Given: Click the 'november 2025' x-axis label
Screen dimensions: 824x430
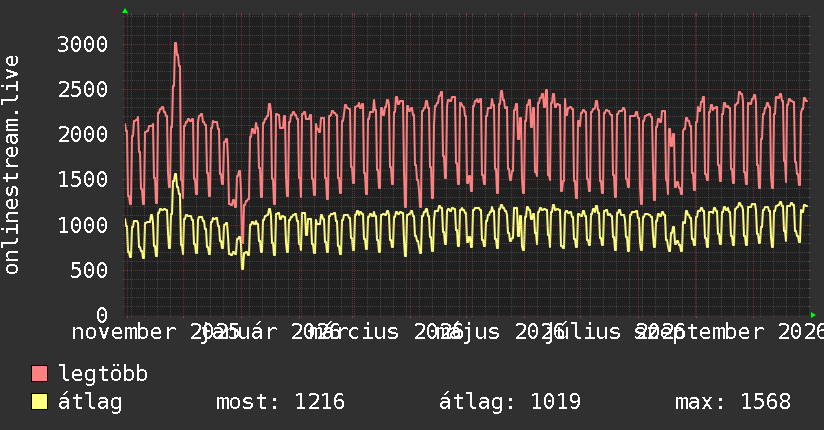Looking at the screenshot, I should tap(156, 332).
